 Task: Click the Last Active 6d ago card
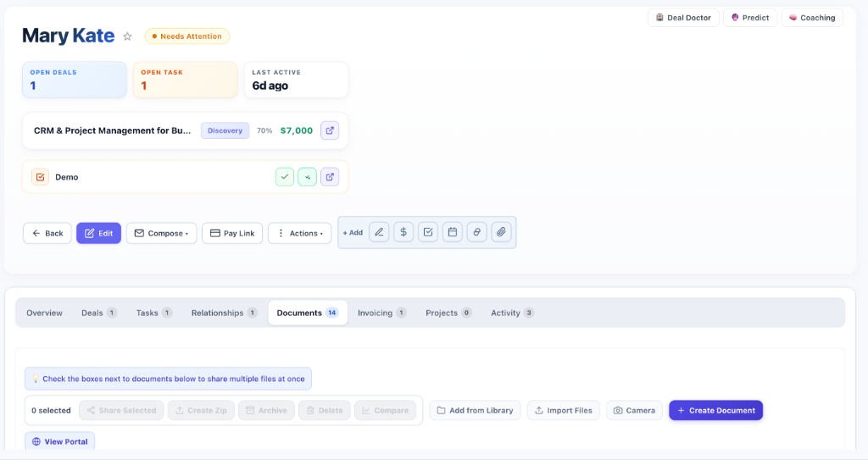click(x=296, y=80)
